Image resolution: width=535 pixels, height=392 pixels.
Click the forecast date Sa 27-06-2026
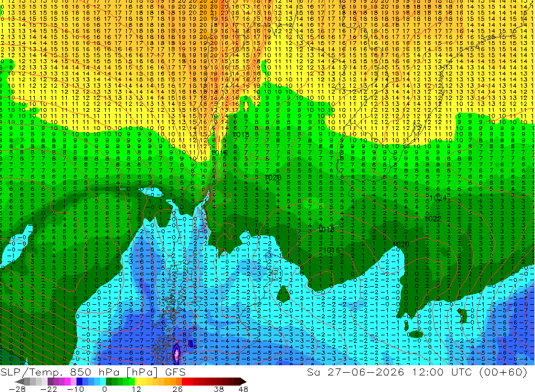(x=356, y=372)
